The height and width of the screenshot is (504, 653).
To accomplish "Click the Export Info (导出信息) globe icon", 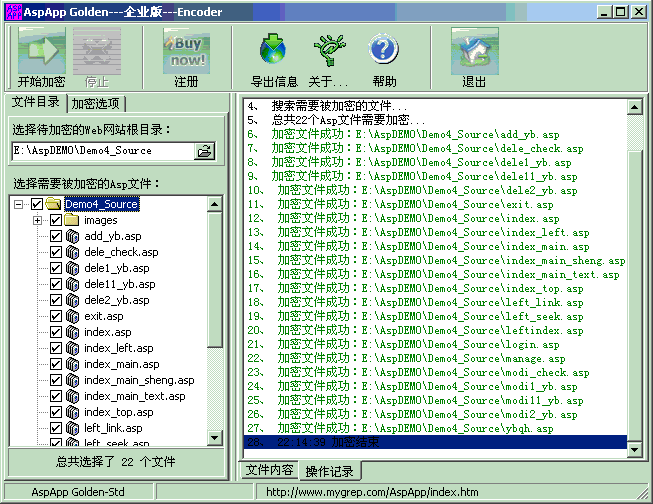I will click(x=273, y=50).
